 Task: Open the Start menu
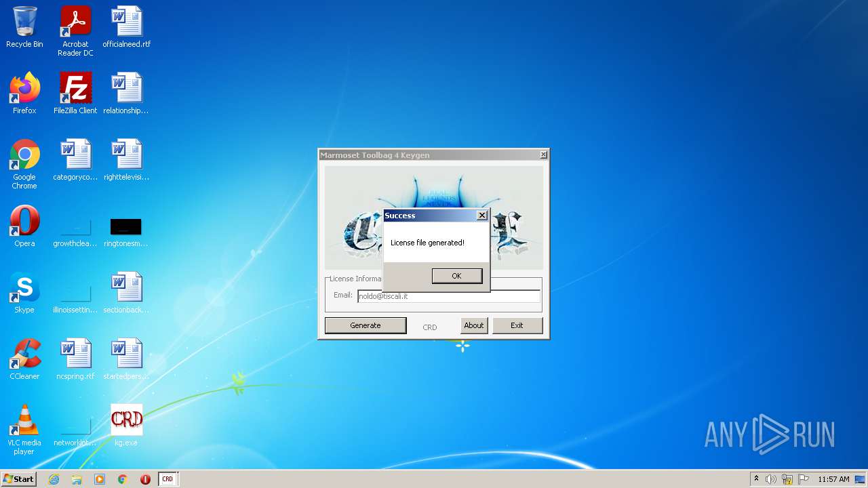click(18, 479)
